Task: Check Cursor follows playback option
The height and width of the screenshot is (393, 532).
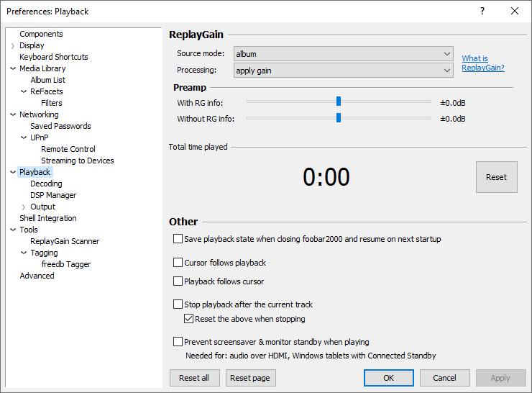Action: [178, 263]
